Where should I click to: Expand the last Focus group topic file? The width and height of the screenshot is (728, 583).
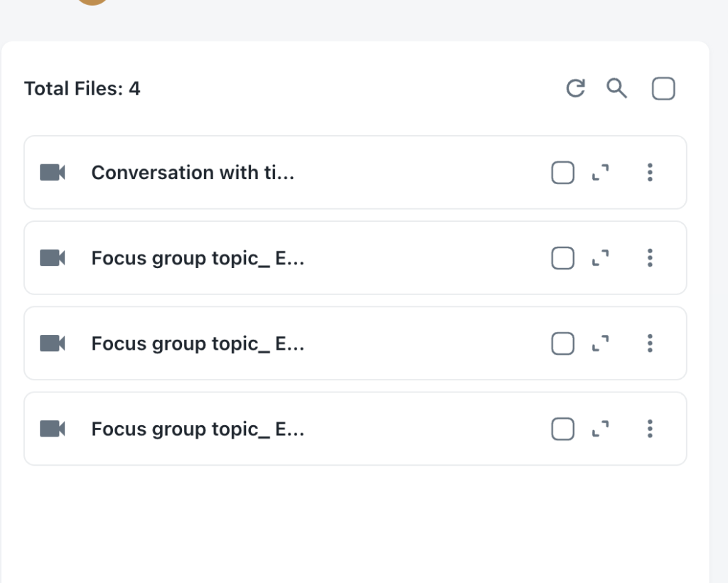click(601, 429)
